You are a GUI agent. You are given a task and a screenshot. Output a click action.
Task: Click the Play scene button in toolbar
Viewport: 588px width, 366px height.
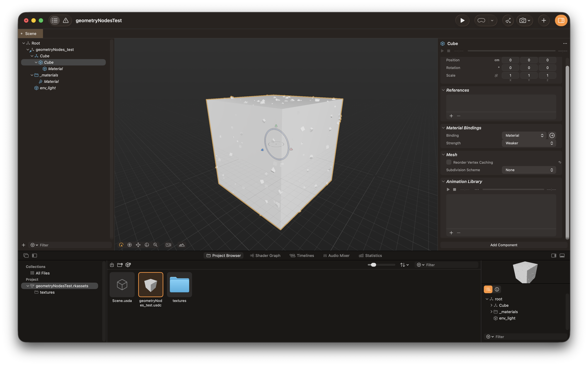coord(462,21)
